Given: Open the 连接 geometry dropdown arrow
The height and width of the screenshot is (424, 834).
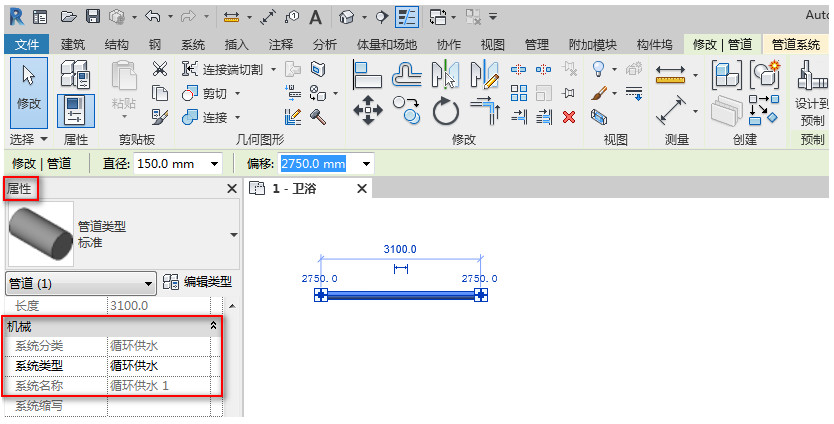Looking at the screenshot, I should pos(237,117).
